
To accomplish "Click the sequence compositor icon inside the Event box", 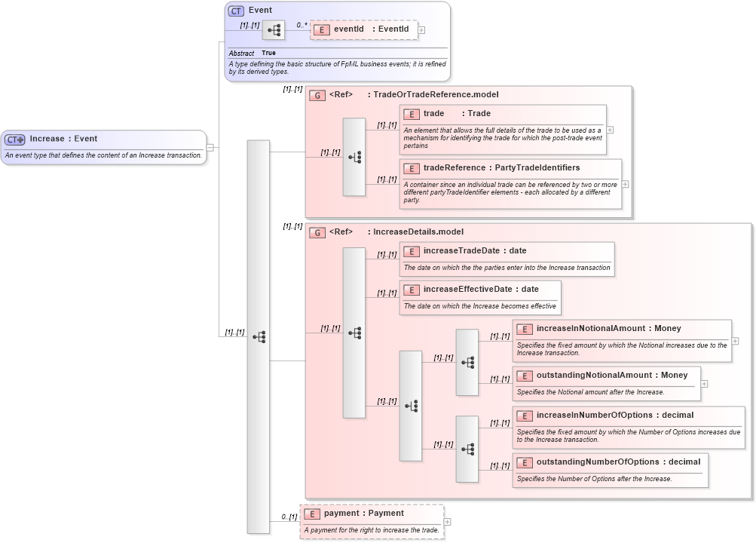I will (x=274, y=30).
